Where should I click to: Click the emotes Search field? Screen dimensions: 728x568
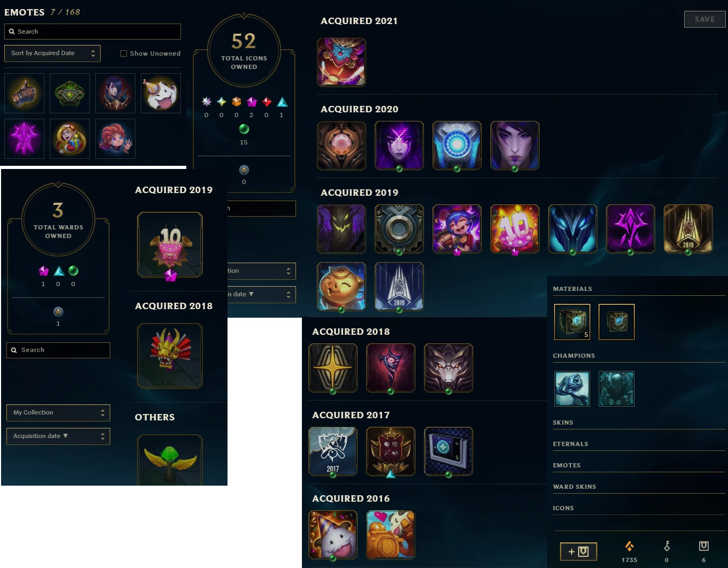pos(93,32)
